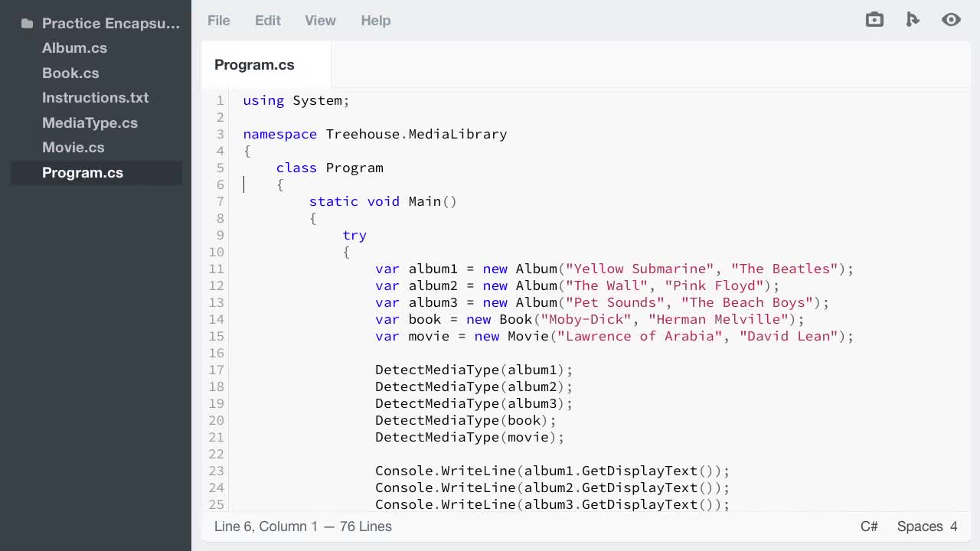Open Book.cs in the file list
Screen dimensions: 980x551
70,73
